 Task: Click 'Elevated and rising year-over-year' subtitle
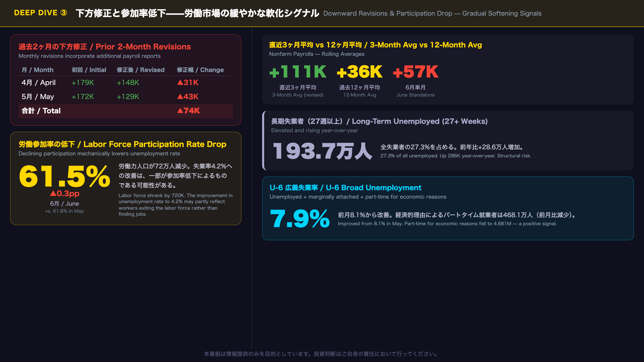(314, 130)
